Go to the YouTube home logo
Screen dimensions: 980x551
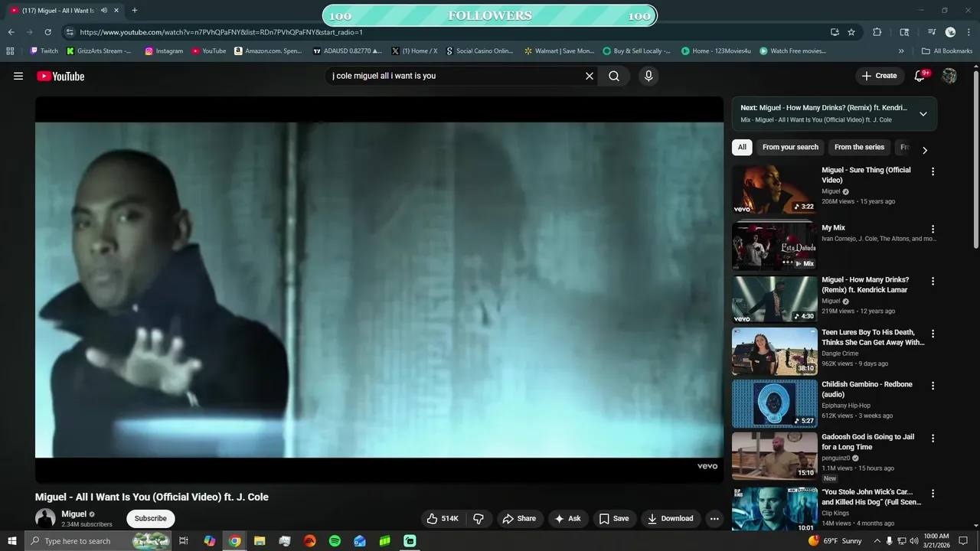pyautogui.click(x=60, y=76)
